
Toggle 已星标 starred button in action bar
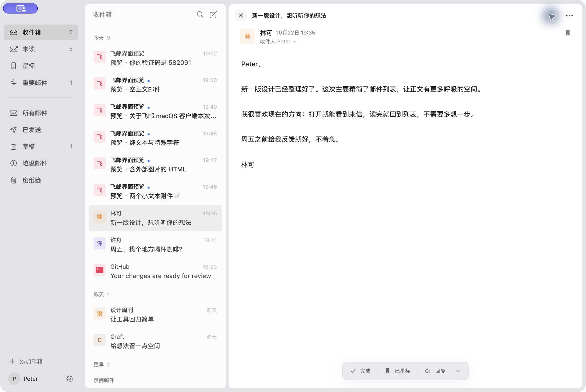point(398,371)
